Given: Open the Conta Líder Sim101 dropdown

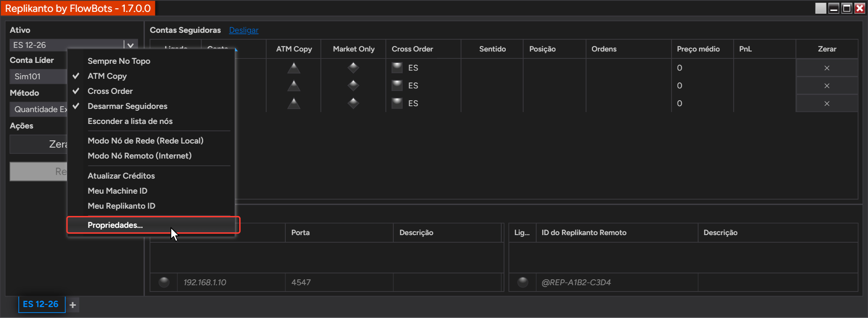Looking at the screenshot, I should coord(39,76).
